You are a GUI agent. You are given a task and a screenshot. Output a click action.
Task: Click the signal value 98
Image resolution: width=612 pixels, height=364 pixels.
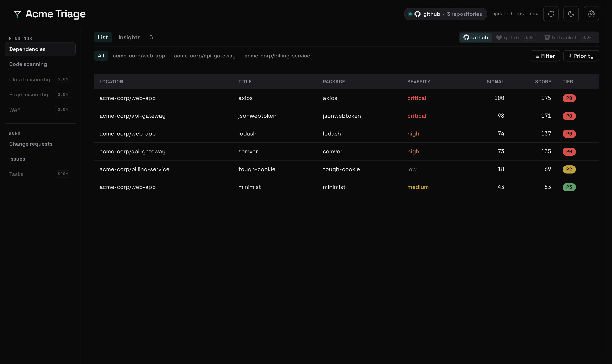pyautogui.click(x=501, y=116)
